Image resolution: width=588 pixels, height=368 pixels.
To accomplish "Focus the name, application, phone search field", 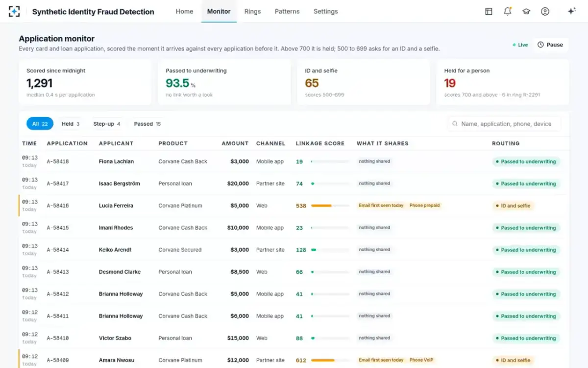I will click(x=504, y=124).
